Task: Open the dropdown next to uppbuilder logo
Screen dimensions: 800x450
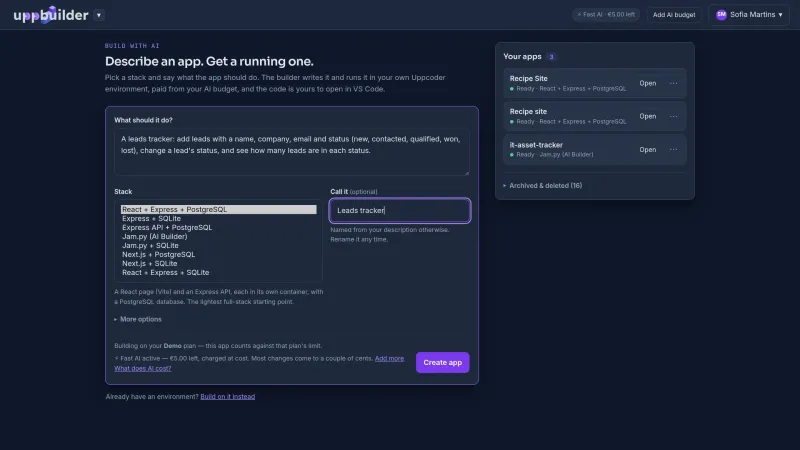Action: coord(99,15)
